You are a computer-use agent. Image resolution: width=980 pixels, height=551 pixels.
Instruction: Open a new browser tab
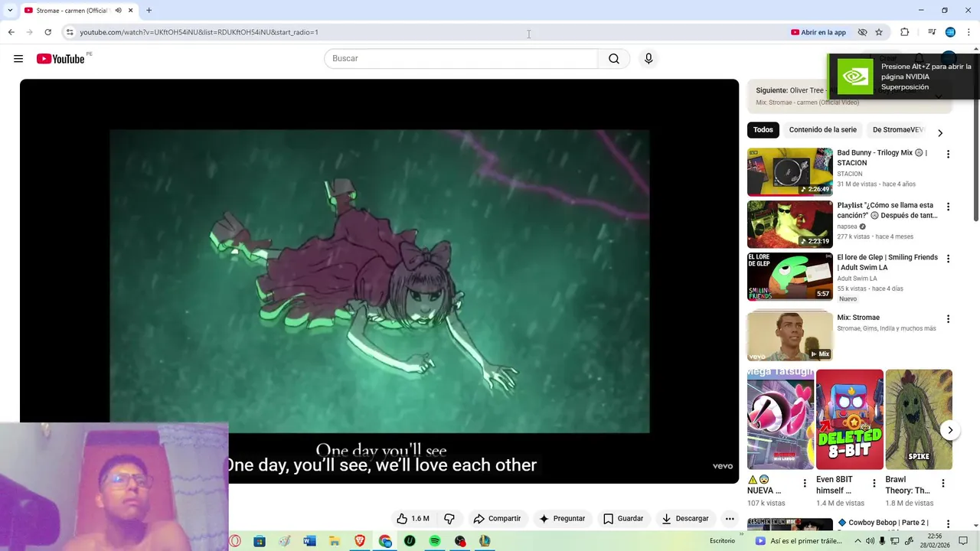(x=149, y=10)
